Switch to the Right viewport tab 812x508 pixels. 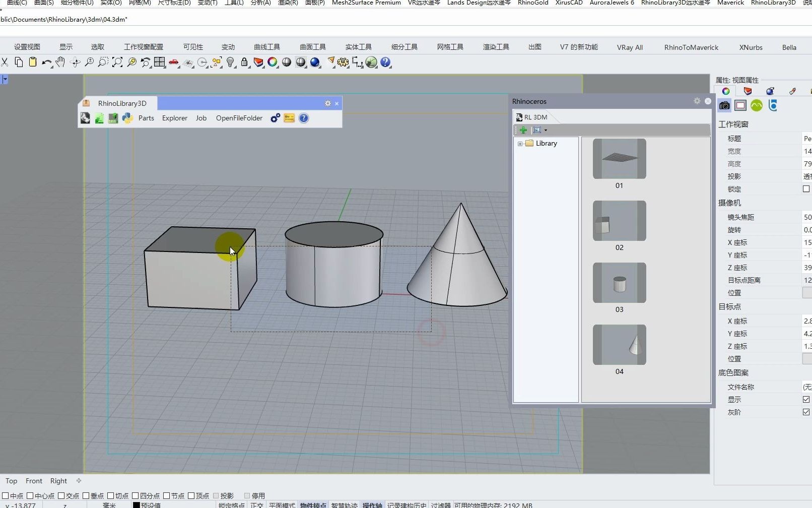tap(58, 481)
